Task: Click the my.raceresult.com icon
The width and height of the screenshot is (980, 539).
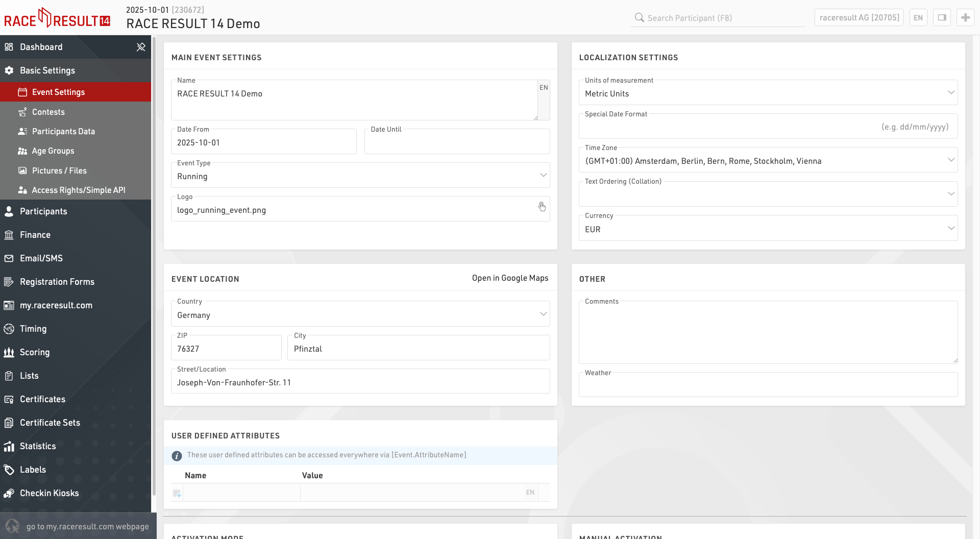Action: click(9, 305)
